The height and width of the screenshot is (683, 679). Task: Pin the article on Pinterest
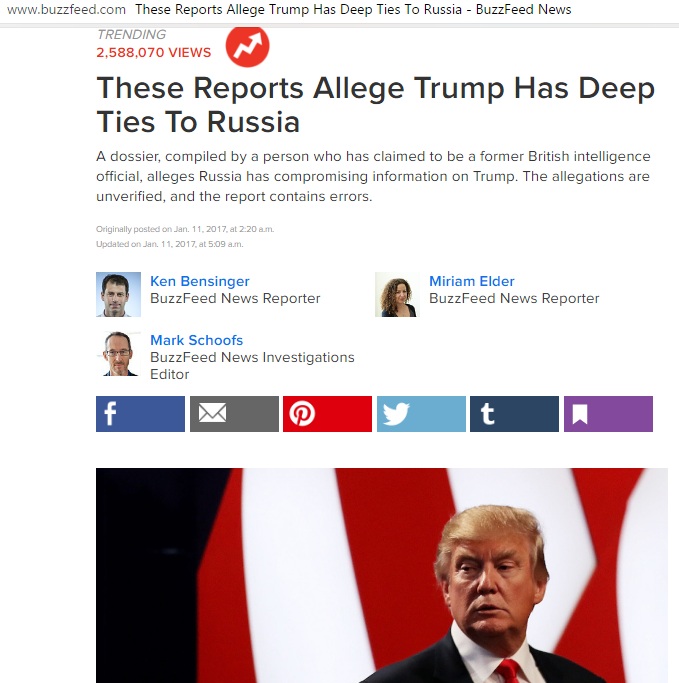point(328,414)
